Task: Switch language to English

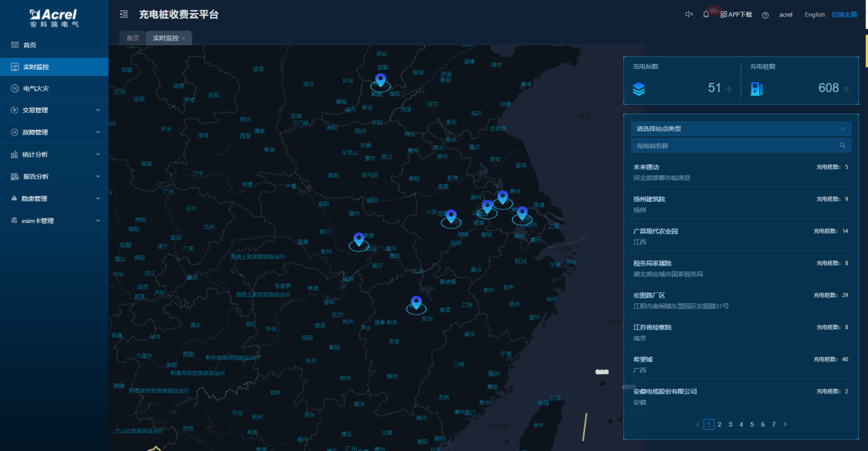Action: pyautogui.click(x=815, y=14)
